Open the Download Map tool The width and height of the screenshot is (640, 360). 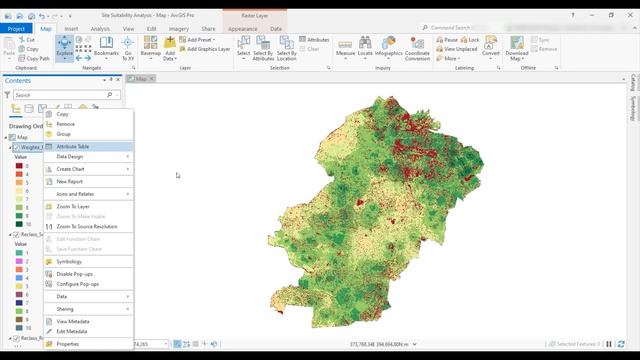click(517, 48)
